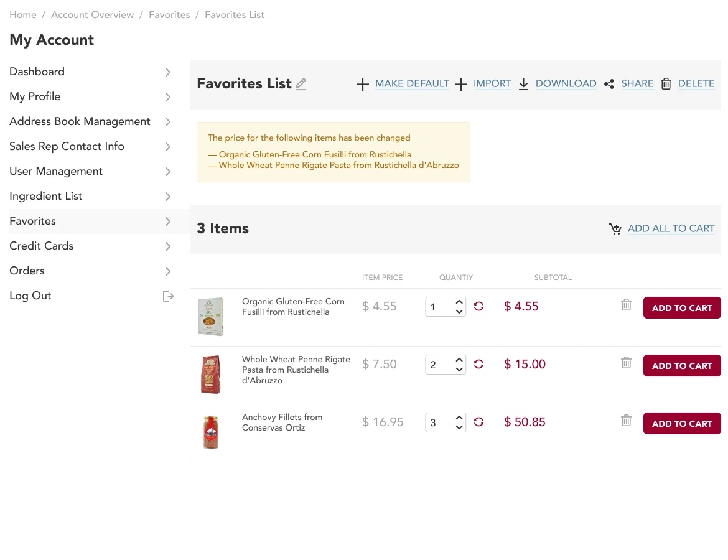Screen dimensions: 728x560
Task: Open Orders section
Action: (27, 271)
